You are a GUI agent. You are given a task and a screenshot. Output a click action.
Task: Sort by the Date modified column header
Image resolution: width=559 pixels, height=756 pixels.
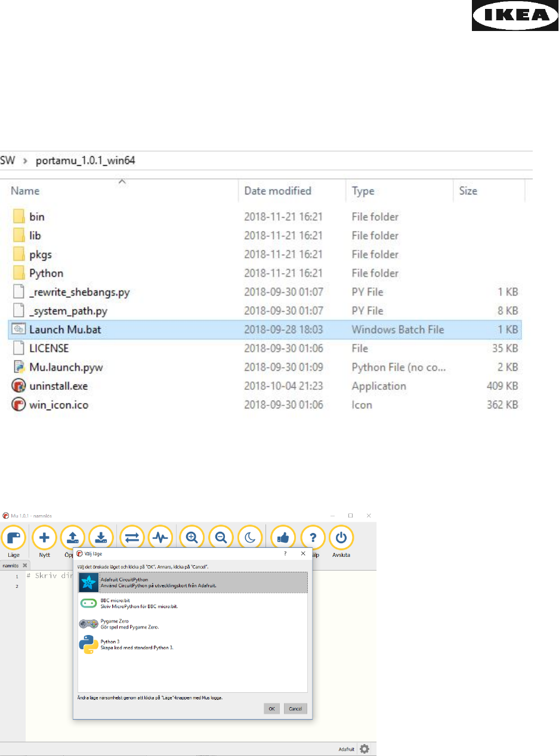292,191
